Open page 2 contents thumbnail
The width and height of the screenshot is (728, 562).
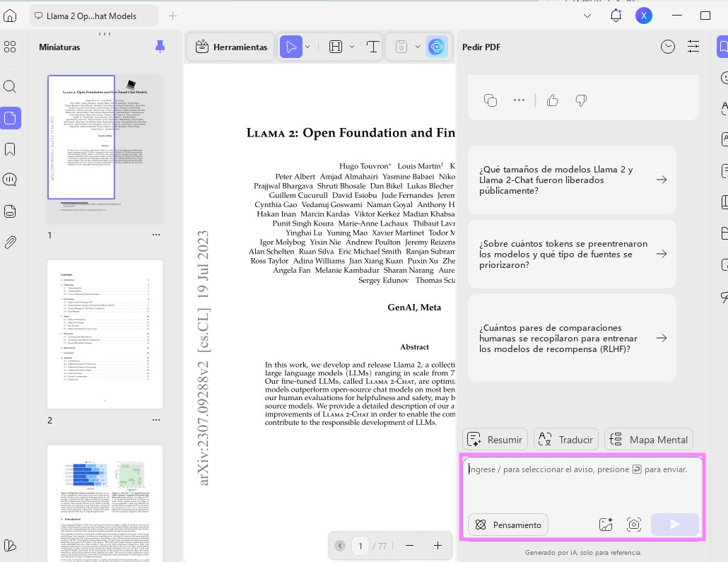pos(105,334)
